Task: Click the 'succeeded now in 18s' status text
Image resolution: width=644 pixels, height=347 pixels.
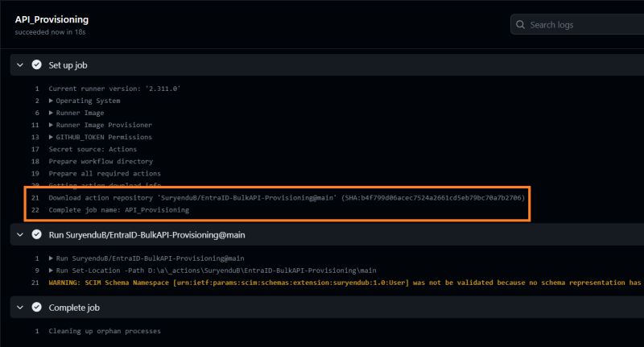Action: 50,32
